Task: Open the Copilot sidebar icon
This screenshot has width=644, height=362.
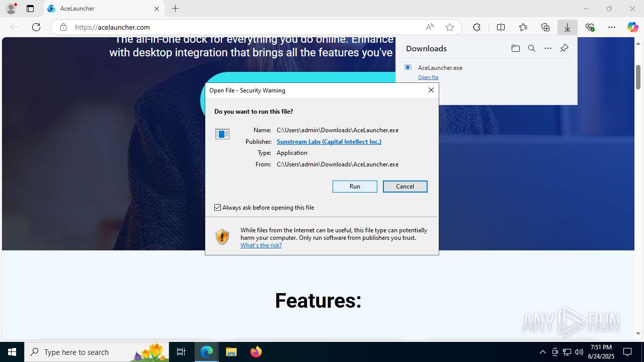Action: [632, 27]
